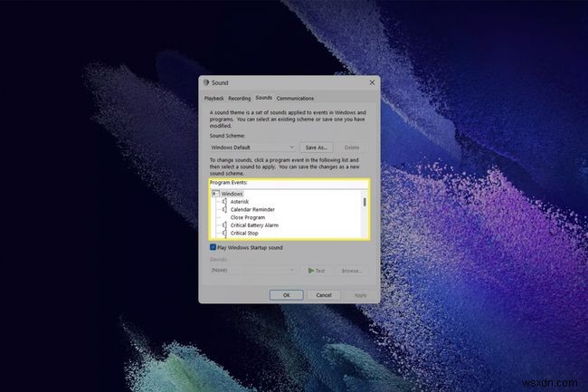Click the Apply button

[x=360, y=295]
